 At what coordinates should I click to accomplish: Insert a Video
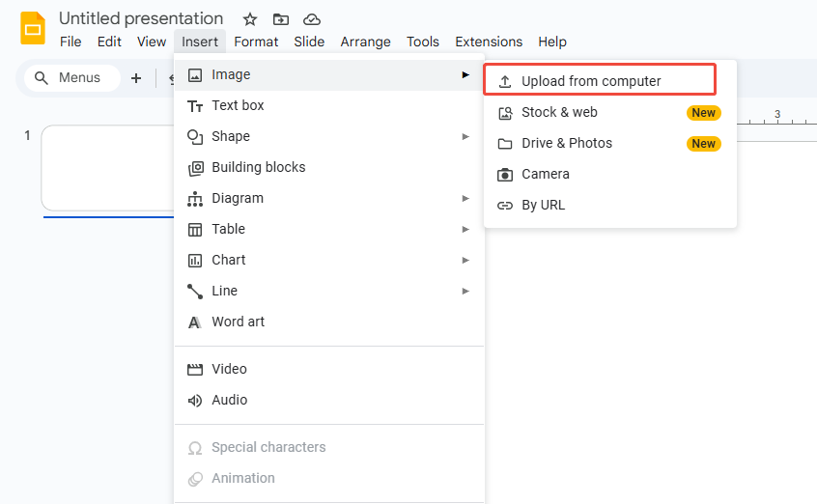point(229,369)
